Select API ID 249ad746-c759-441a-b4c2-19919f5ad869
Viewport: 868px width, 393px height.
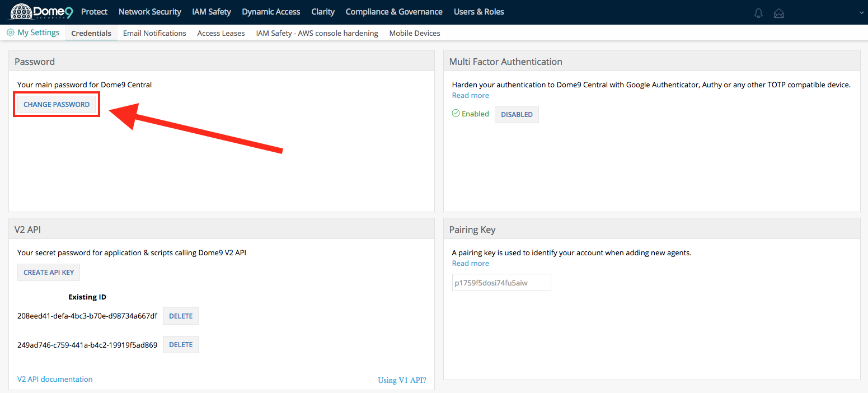point(87,345)
